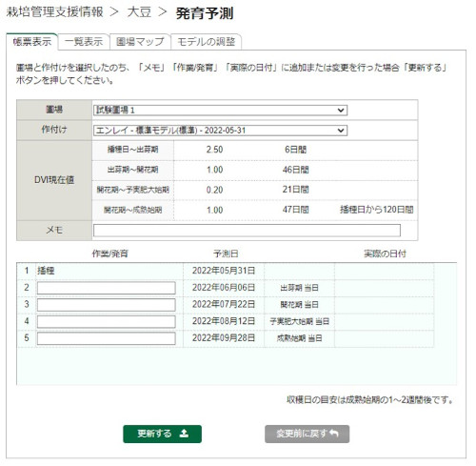Click the 実際の日付 cell for 2022年06月06日
476x466 pixels.
(x=384, y=288)
